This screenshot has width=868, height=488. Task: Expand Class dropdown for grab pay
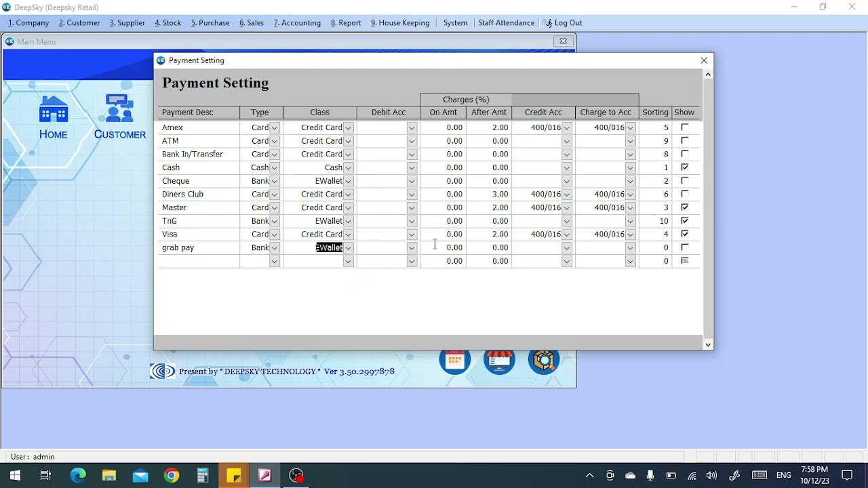(x=349, y=247)
